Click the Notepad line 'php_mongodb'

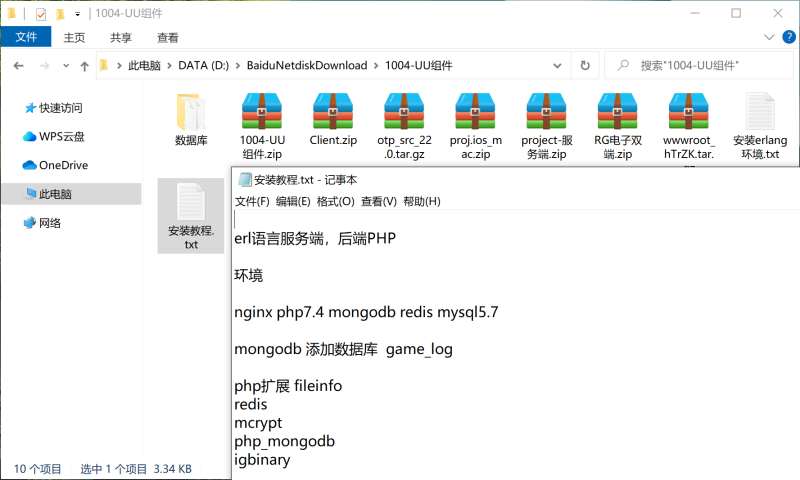(x=284, y=441)
